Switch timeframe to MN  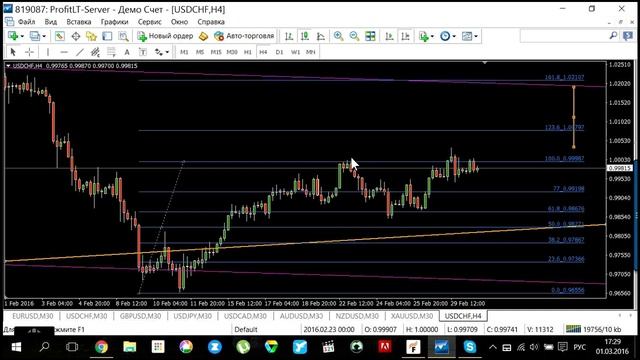tap(311, 52)
